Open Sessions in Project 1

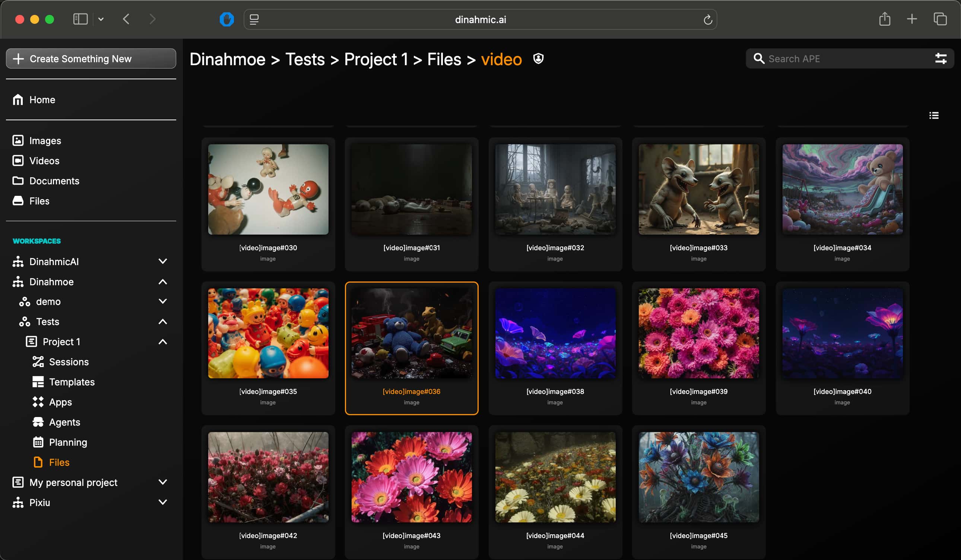point(69,362)
